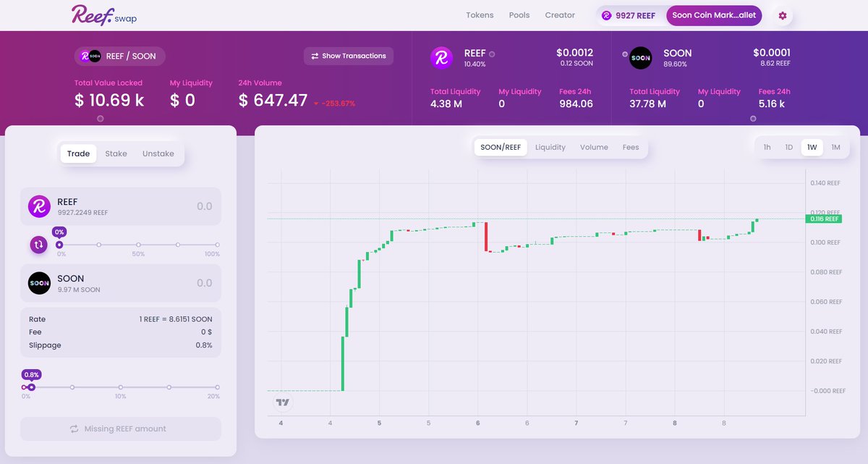Click REEF Total Liquidity value 4.38 M
Screen dimensions: 868x464
click(x=446, y=104)
